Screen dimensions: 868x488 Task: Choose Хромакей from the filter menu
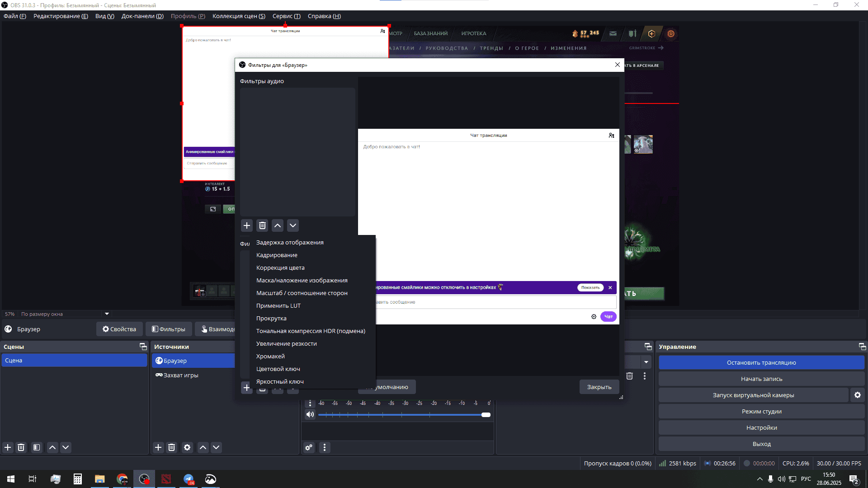point(270,356)
